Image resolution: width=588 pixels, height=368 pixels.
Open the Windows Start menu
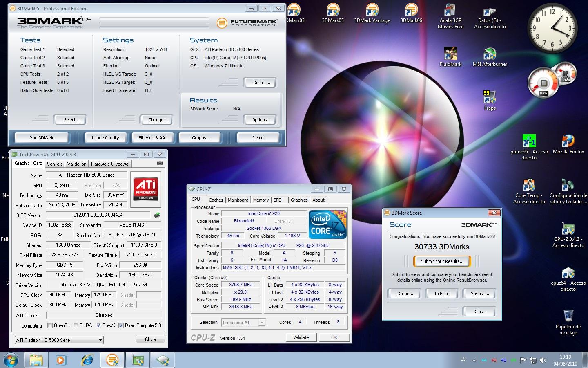coord(11,360)
